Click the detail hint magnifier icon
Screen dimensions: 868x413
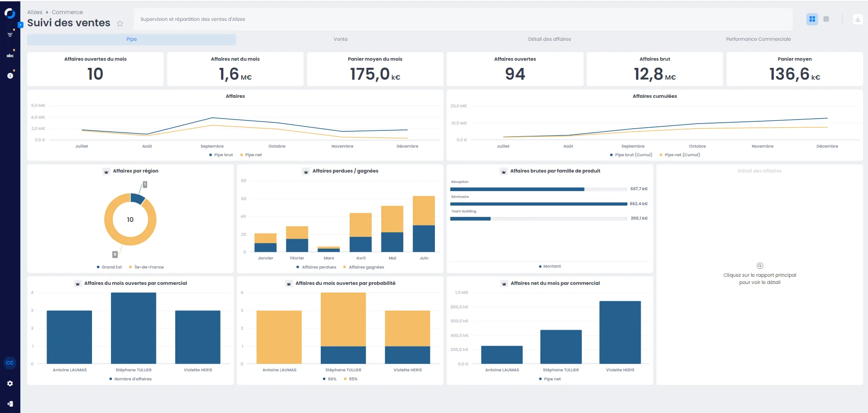(x=760, y=266)
